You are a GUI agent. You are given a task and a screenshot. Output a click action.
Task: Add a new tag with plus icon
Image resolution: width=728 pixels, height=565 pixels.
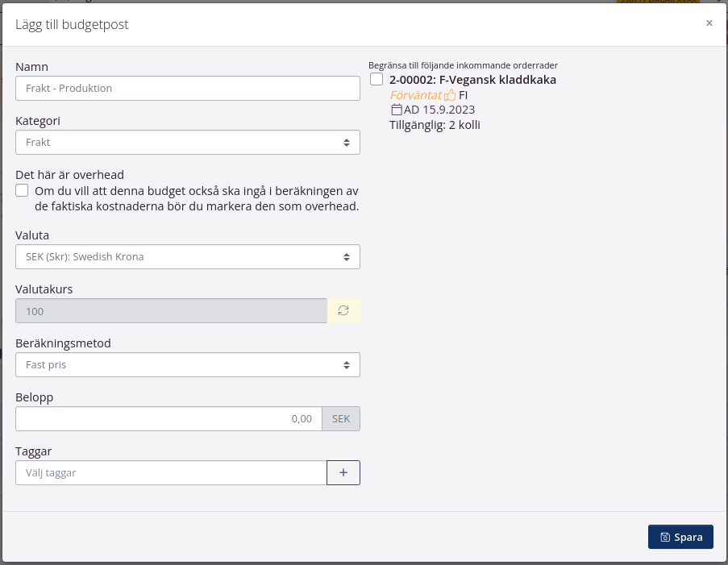point(343,472)
